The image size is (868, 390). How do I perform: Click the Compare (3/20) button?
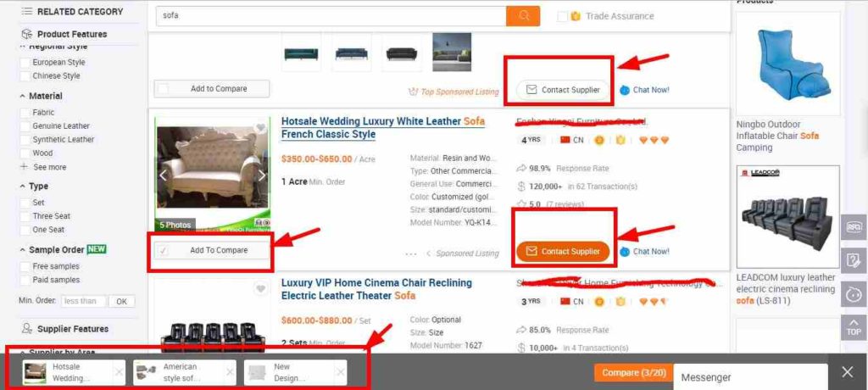[x=633, y=373]
